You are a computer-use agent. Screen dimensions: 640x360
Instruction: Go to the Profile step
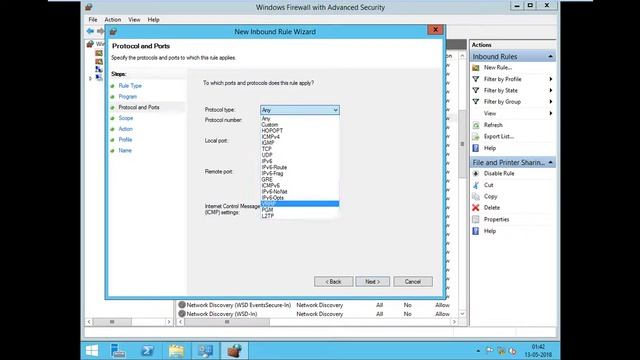125,140
